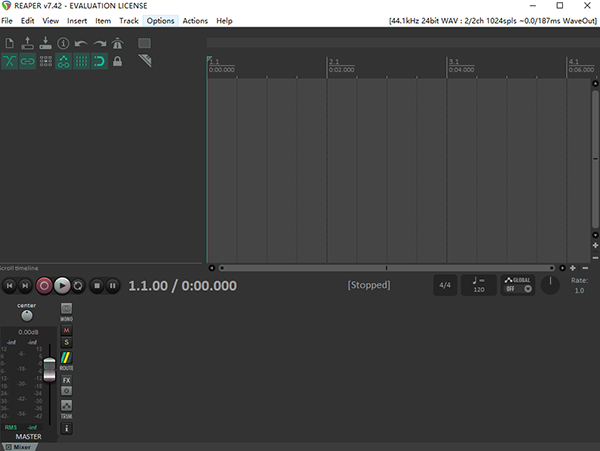600x451 pixels.
Task: Toggle the locking padlock icon
Action: pos(117,61)
